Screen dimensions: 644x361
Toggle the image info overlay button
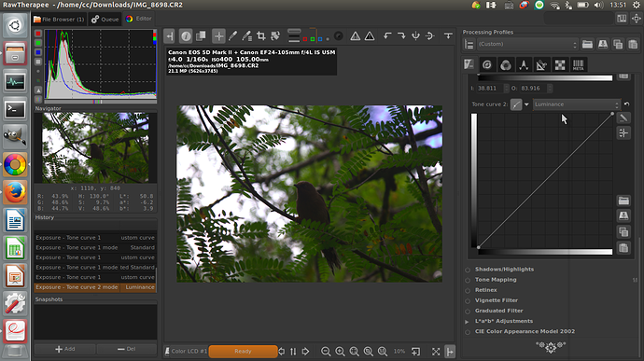click(x=186, y=36)
